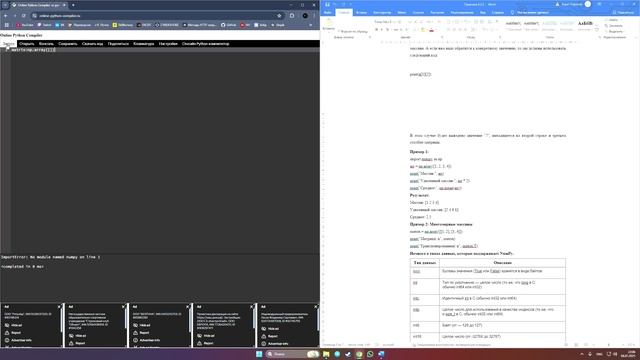Switch to the Вид tab in Word

[482, 13]
